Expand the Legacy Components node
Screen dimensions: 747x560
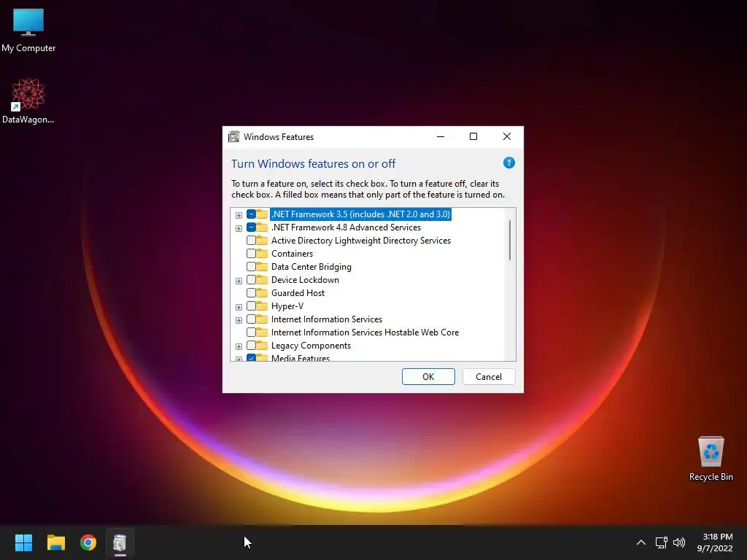239,346
